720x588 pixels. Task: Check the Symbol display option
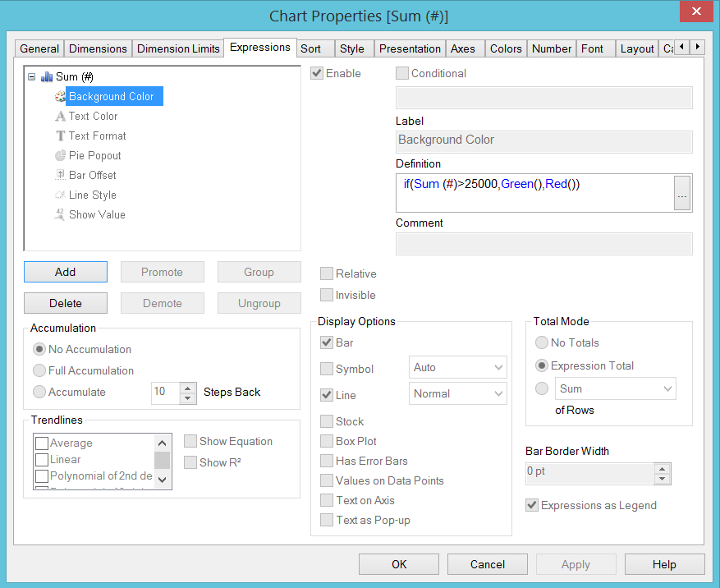(327, 369)
